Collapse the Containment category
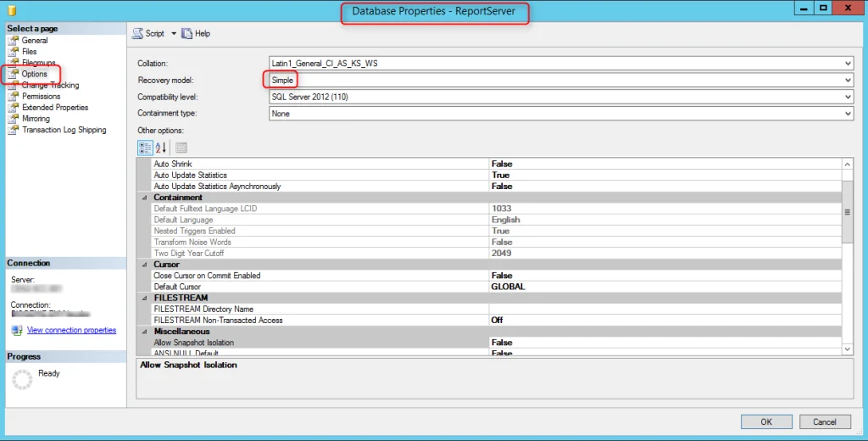This screenshot has width=868, height=441. pyautogui.click(x=144, y=198)
